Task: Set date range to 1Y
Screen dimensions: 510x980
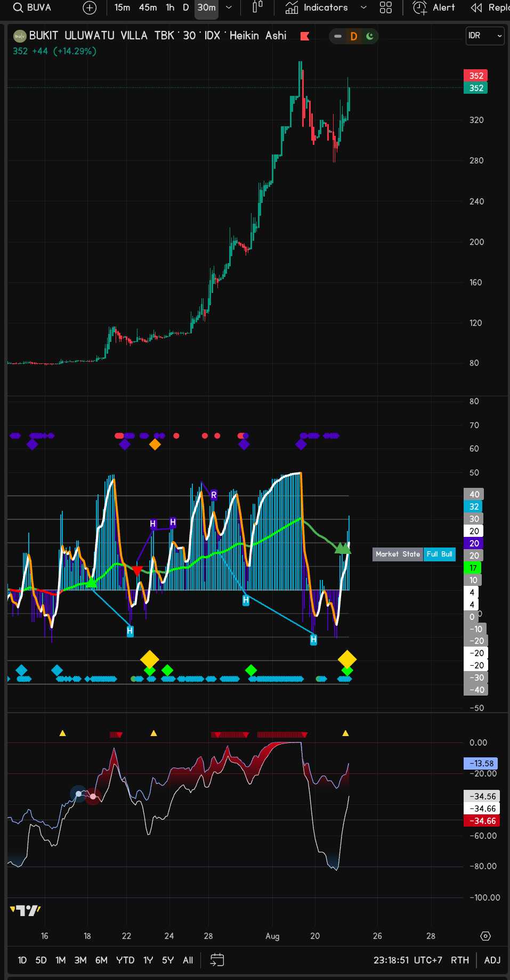Action: 148,960
